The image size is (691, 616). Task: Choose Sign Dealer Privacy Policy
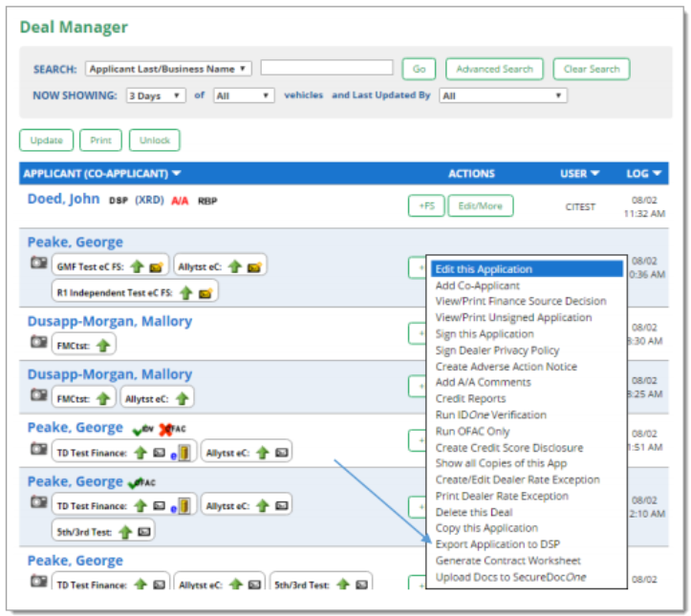point(497,350)
